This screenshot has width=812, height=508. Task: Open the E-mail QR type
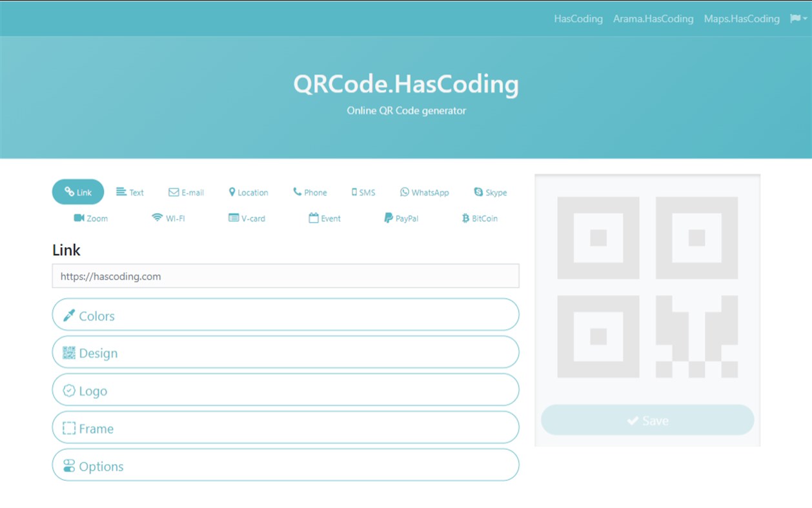186,192
